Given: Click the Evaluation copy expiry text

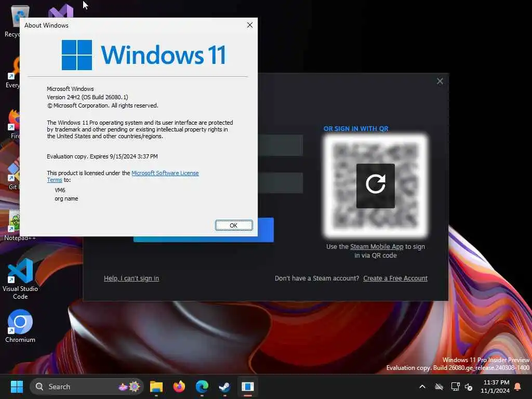Looking at the screenshot, I should (102, 156).
